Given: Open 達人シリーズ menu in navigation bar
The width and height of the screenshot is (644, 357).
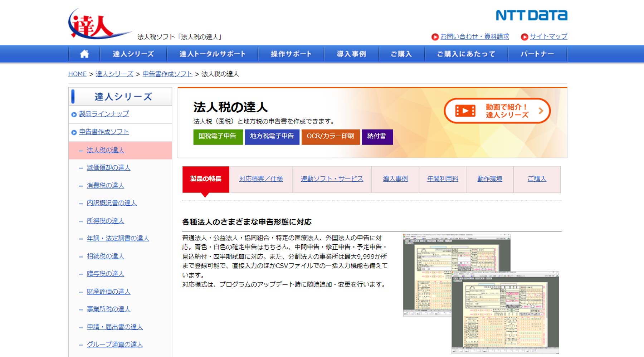Looking at the screenshot, I should click(133, 54).
